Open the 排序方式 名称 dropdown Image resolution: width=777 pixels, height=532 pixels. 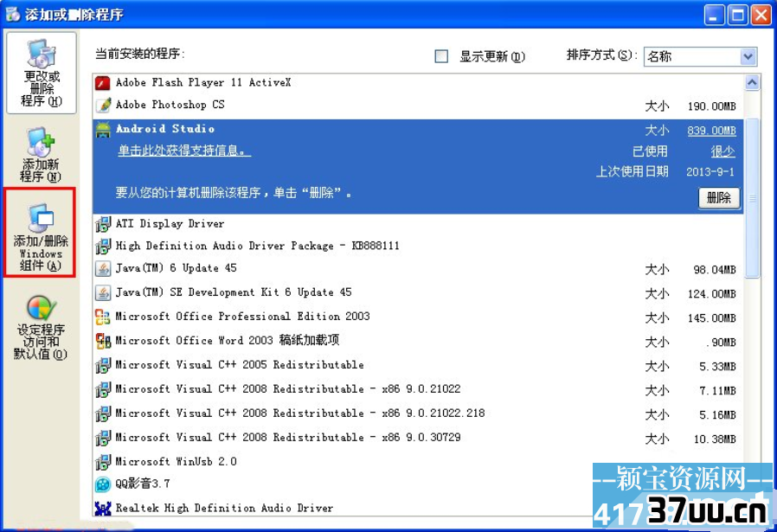(700, 56)
